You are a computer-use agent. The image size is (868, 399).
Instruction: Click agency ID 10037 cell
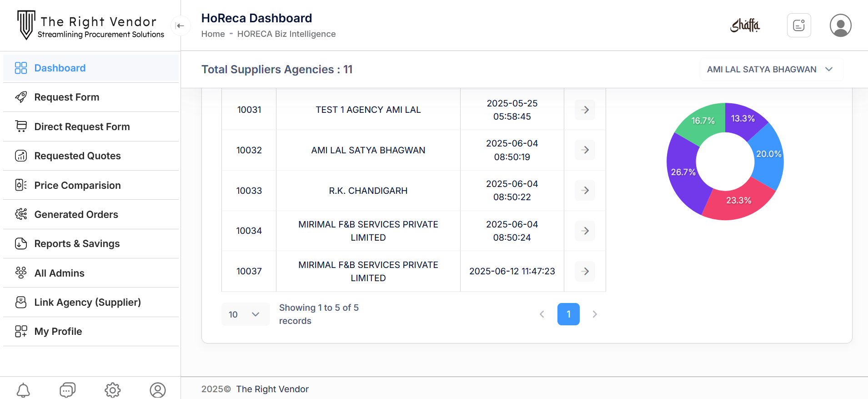tap(249, 271)
